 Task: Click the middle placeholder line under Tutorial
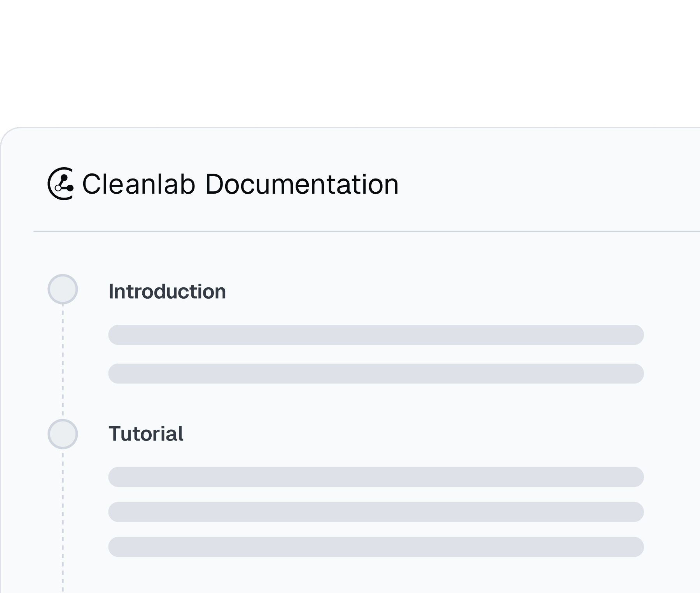(x=376, y=512)
